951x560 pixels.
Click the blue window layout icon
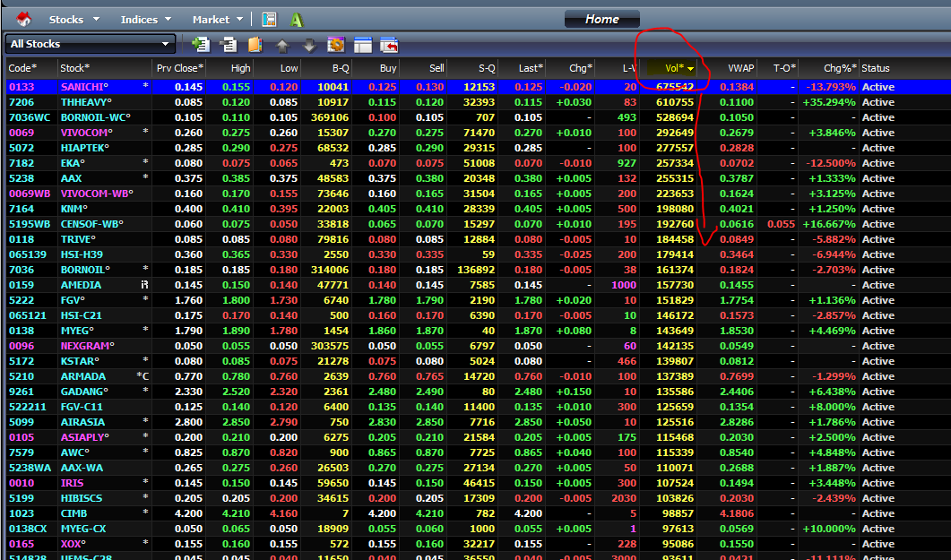tap(362, 44)
